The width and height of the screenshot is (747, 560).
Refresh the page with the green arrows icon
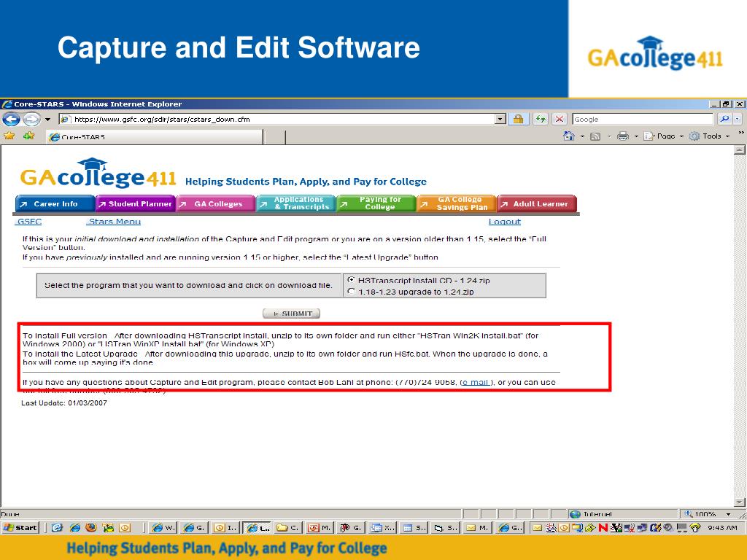tap(541, 119)
